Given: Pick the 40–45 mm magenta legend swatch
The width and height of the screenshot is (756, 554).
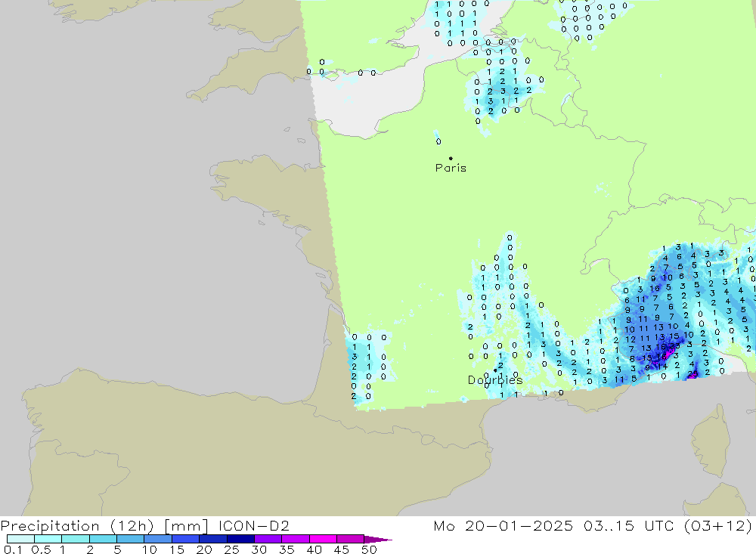Looking at the screenshot, I should (323, 539).
